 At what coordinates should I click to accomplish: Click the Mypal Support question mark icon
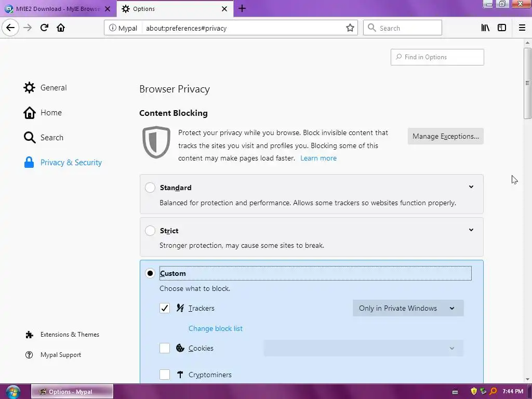[29, 355]
